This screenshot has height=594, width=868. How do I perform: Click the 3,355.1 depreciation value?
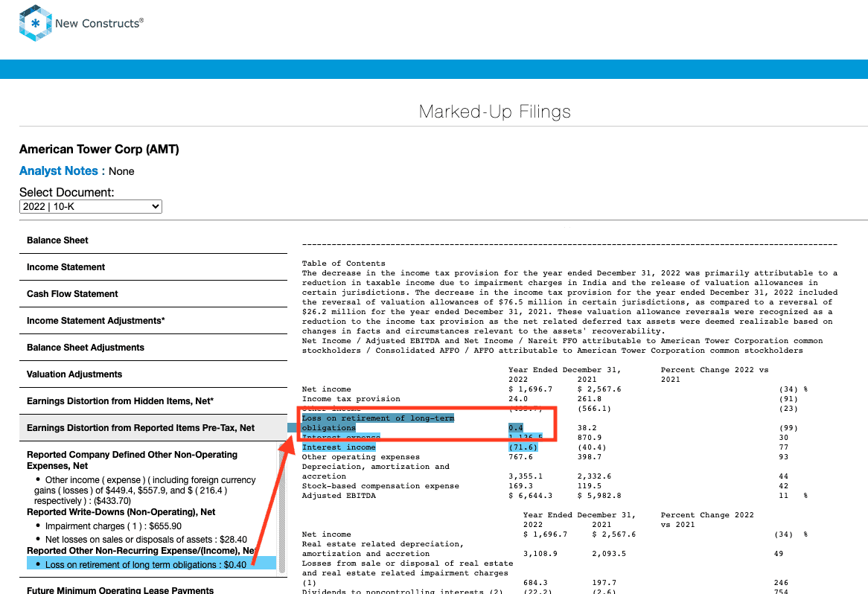(526, 476)
